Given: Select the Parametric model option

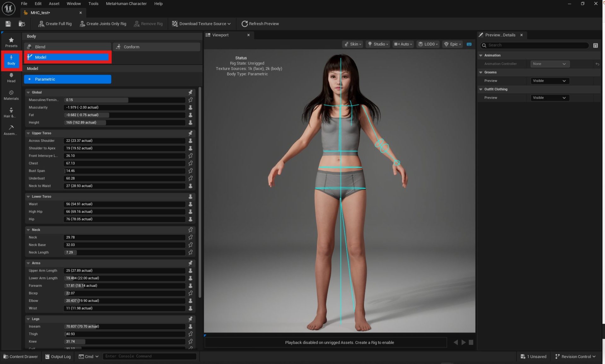Looking at the screenshot, I should pyautogui.click(x=67, y=79).
